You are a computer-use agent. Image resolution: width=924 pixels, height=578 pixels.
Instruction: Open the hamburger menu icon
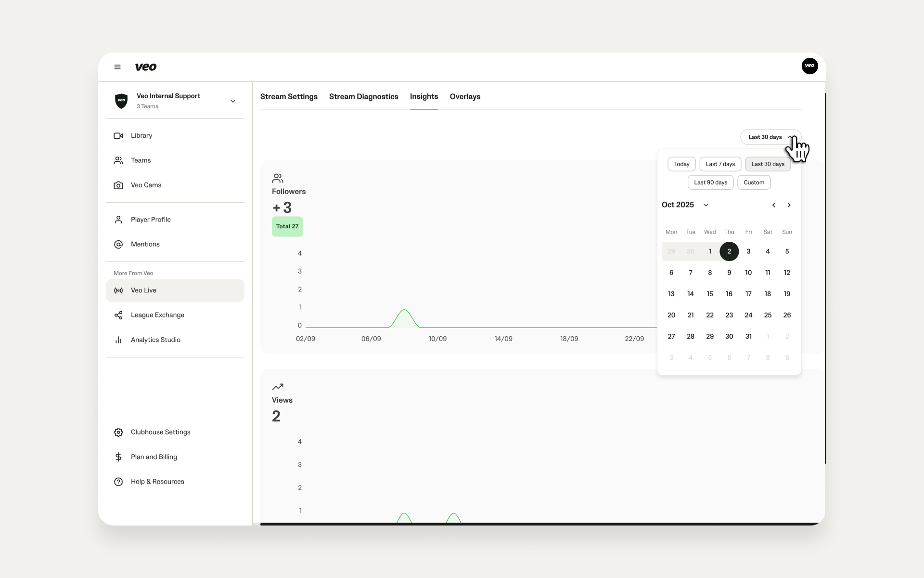pyautogui.click(x=117, y=67)
